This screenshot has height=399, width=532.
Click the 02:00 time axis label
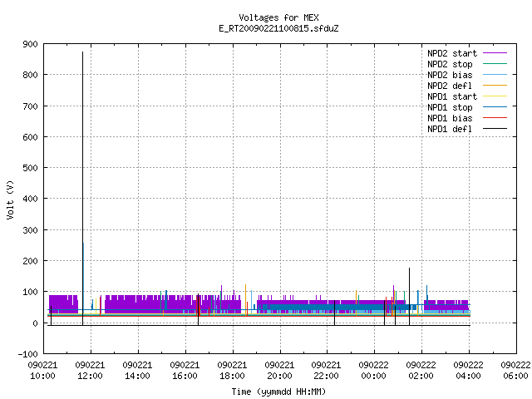click(421, 376)
